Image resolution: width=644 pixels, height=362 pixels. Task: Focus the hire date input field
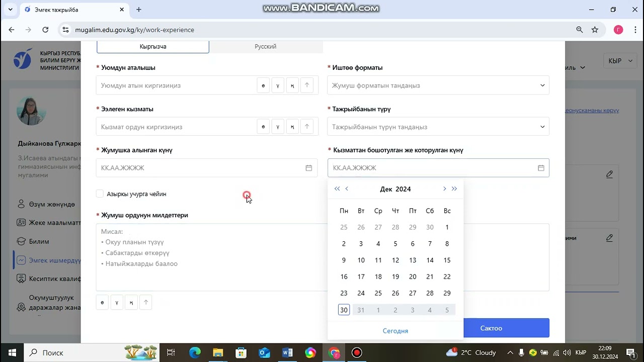(207, 168)
